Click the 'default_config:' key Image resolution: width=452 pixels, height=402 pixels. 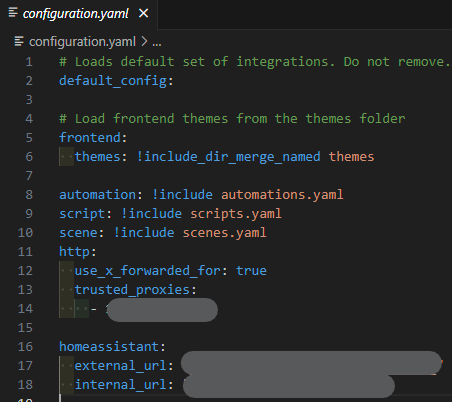point(116,81)
